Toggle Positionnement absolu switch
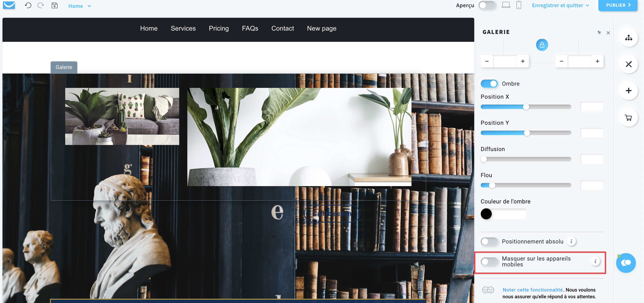The image size is (644, 303). click(x=490, y=241)
